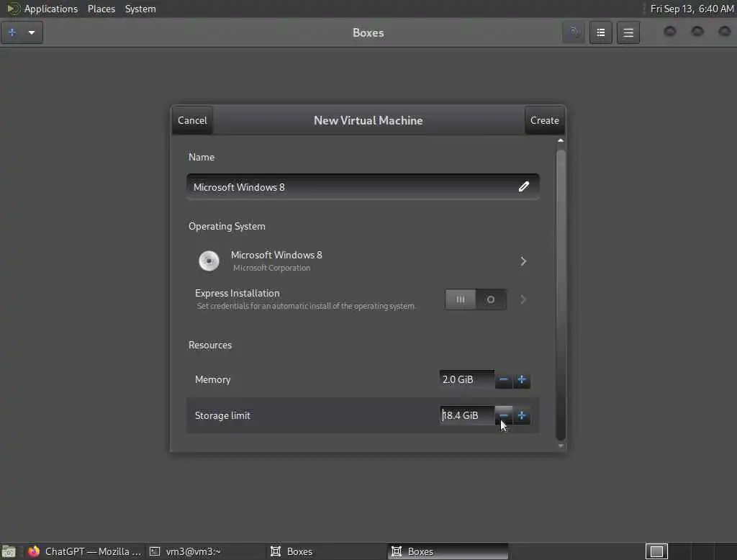Open the hamburger menu in Boxes
Viewport: 737px width, 560px height.
(628, 32)
